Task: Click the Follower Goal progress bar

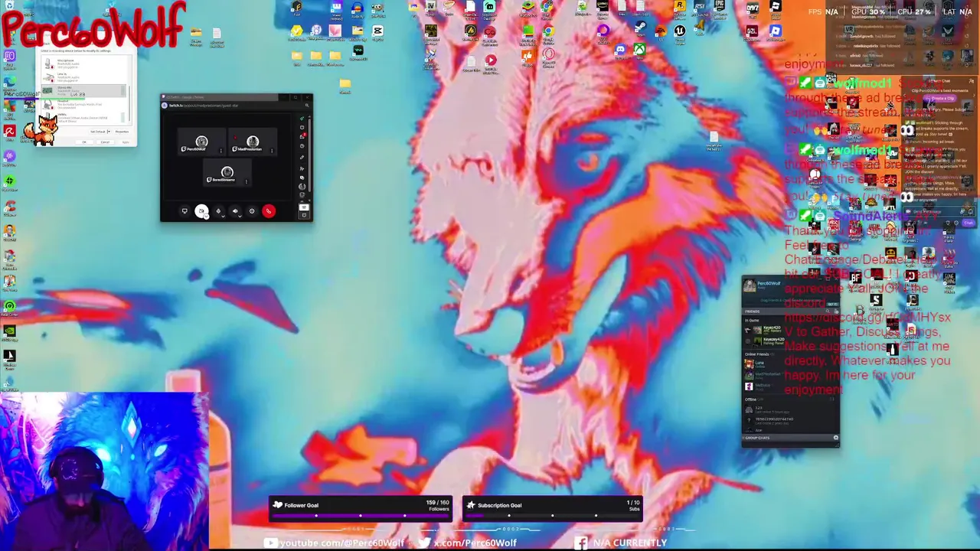Action: pyautogui.click(x=360, y=516)
